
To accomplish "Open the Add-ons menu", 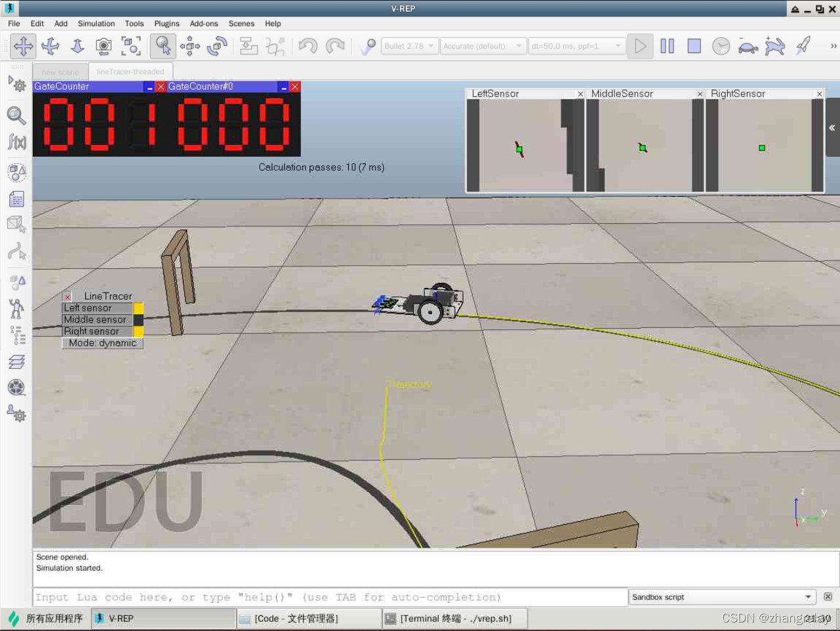I will click(x=204, y=24).
